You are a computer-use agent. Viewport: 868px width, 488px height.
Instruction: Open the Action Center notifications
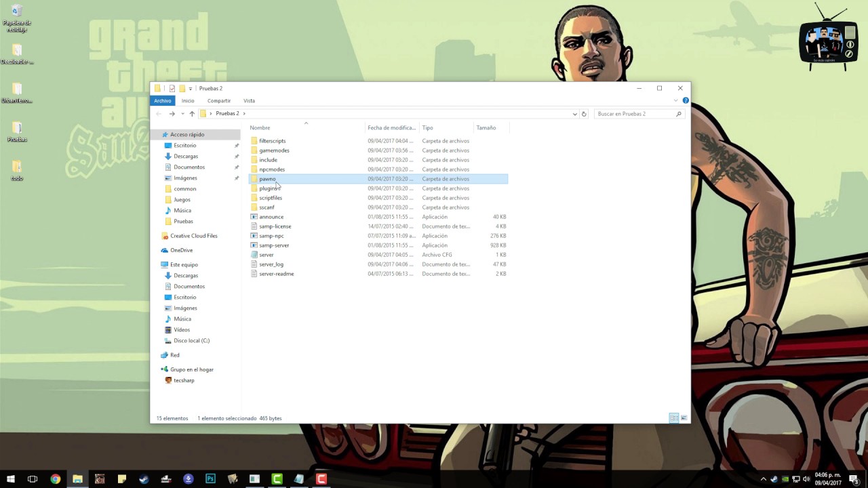click(x=854, y=479)
